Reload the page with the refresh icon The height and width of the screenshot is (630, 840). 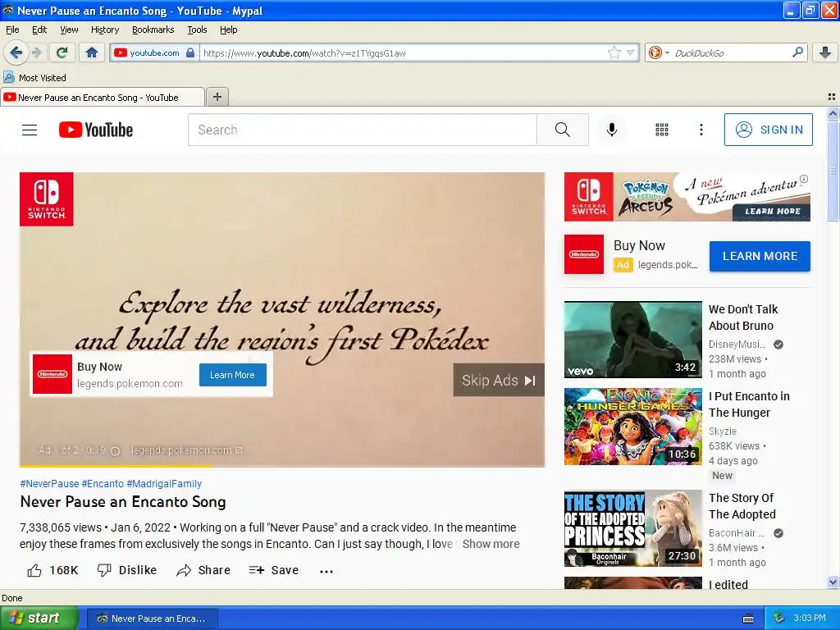62,52
